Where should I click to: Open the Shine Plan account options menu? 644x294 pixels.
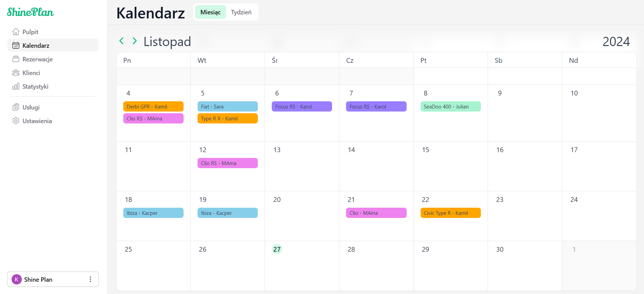[x=90, y=279]
